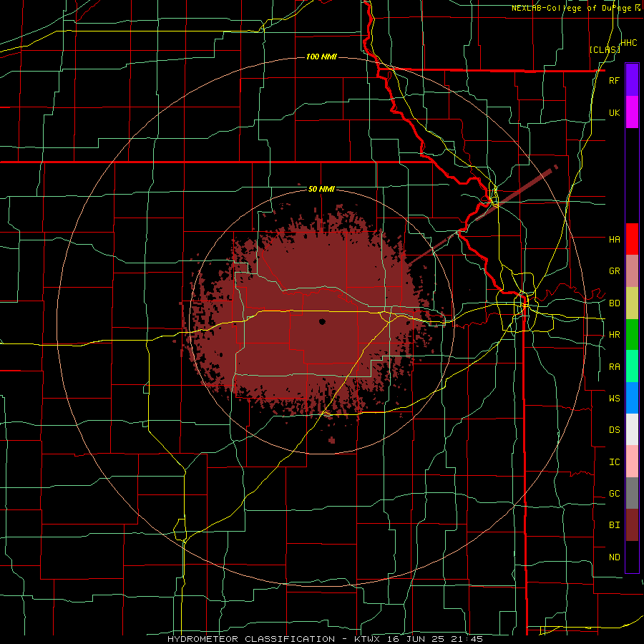Click the Hydrometeor Classification title caption
644x644 pixels.
pos(325,639)
